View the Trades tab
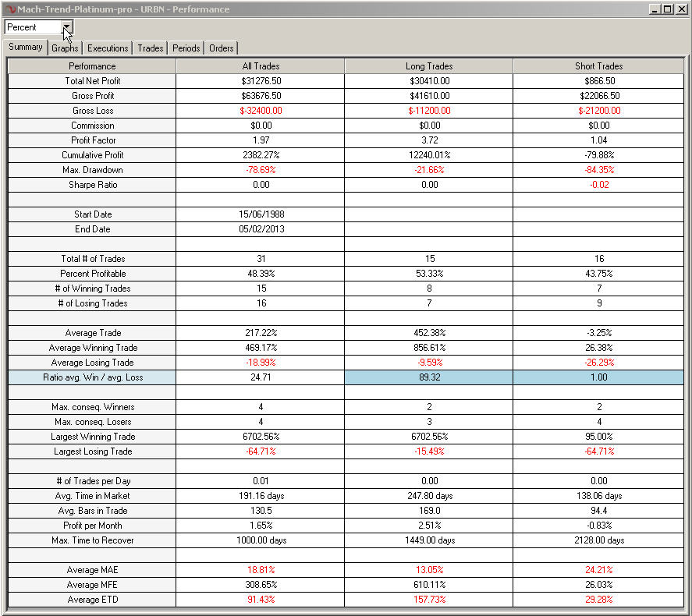 pyautogui.click(x=150, y=48)
